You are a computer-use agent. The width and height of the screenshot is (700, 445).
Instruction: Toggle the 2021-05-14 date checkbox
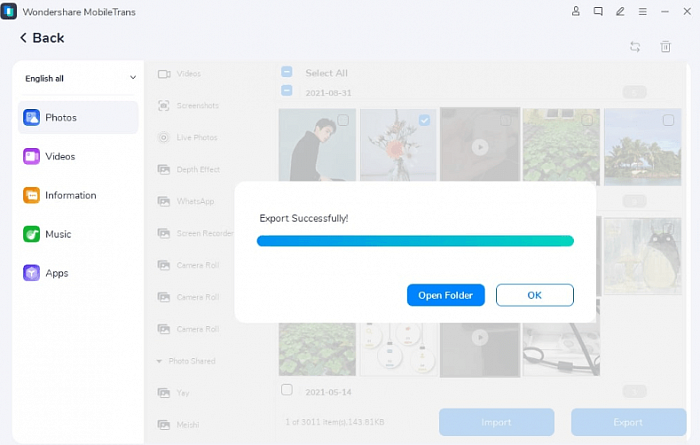(287, 390)
